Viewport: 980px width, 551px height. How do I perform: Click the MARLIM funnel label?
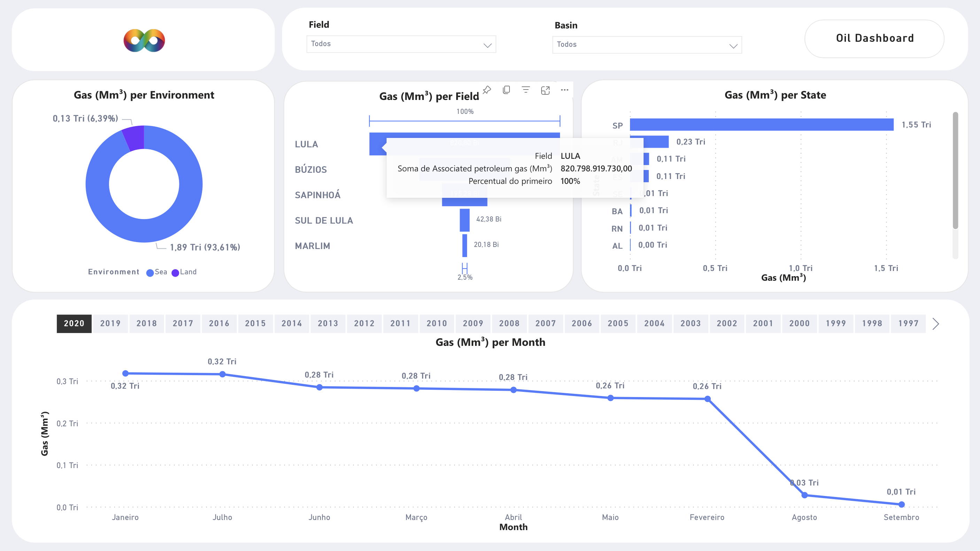312,246
